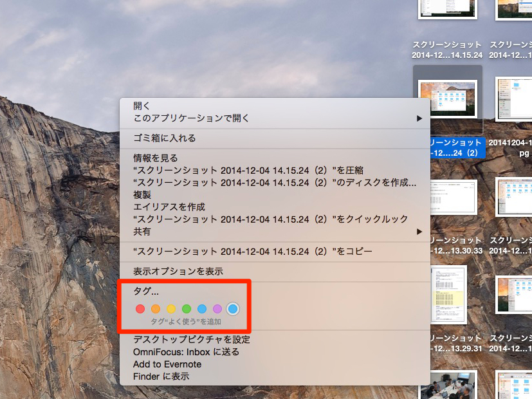Image resolution: width=532 pixels, height=399 pixels.
Task: Choose デスクトップピクチャを設定 menu entry
Action: click(275, 340)
